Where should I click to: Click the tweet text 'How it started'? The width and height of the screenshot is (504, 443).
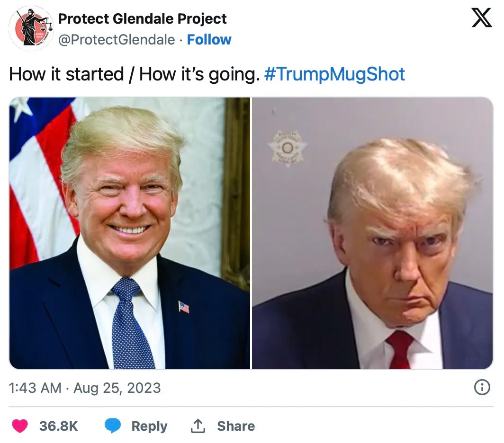point(66,74)
